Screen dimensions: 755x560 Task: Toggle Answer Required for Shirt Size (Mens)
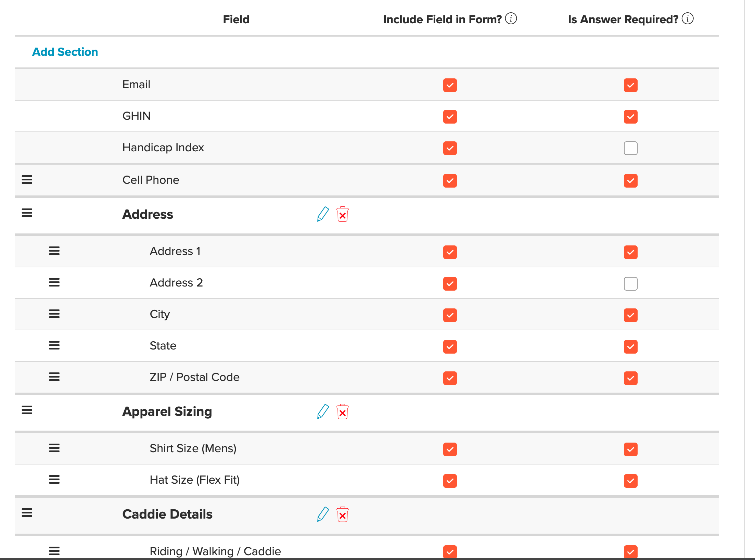[x=631, y=449]
